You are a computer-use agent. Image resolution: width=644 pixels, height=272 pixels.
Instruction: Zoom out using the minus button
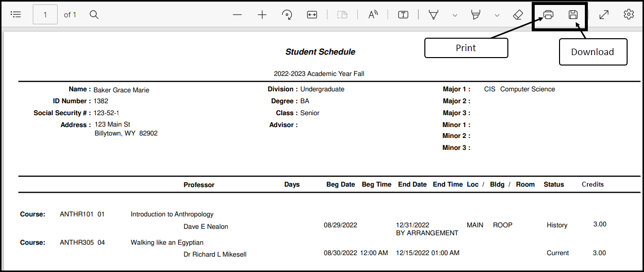tap(237, 15)
